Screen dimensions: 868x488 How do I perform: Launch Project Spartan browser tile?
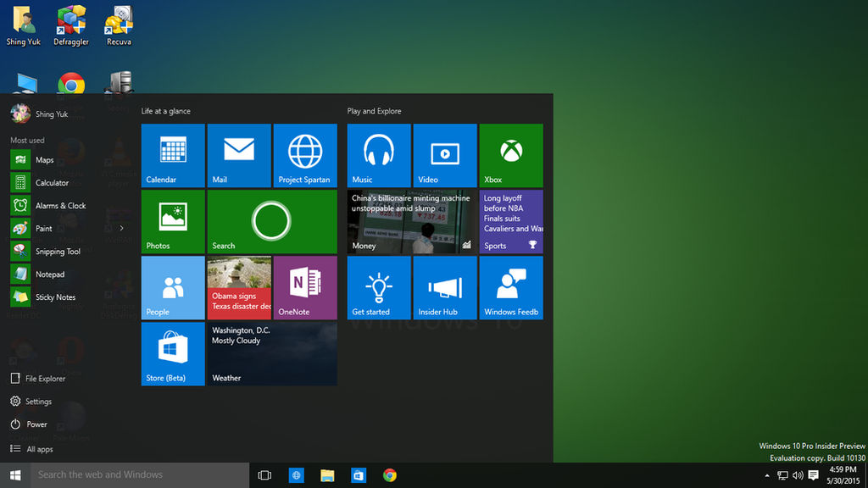coord(305,156)
